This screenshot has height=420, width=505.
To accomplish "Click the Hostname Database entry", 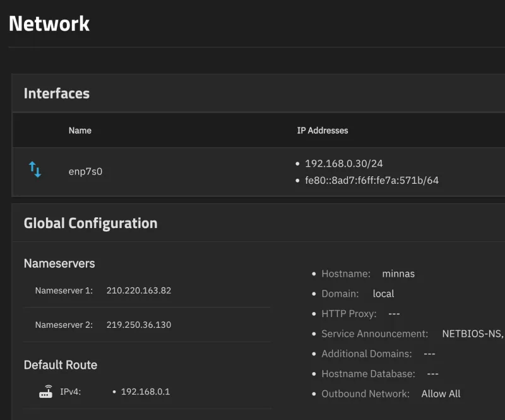I will pyautogui.click(x=380, y=374).
